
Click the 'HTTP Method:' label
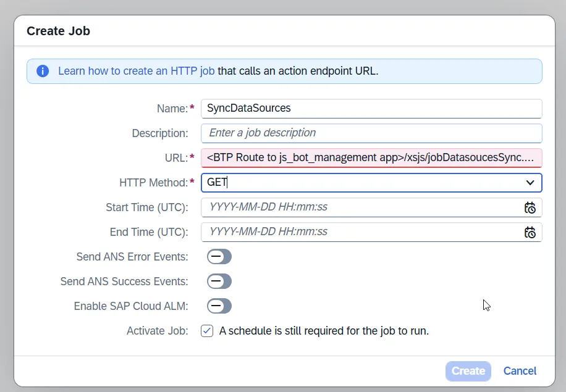tap(154, 183)
